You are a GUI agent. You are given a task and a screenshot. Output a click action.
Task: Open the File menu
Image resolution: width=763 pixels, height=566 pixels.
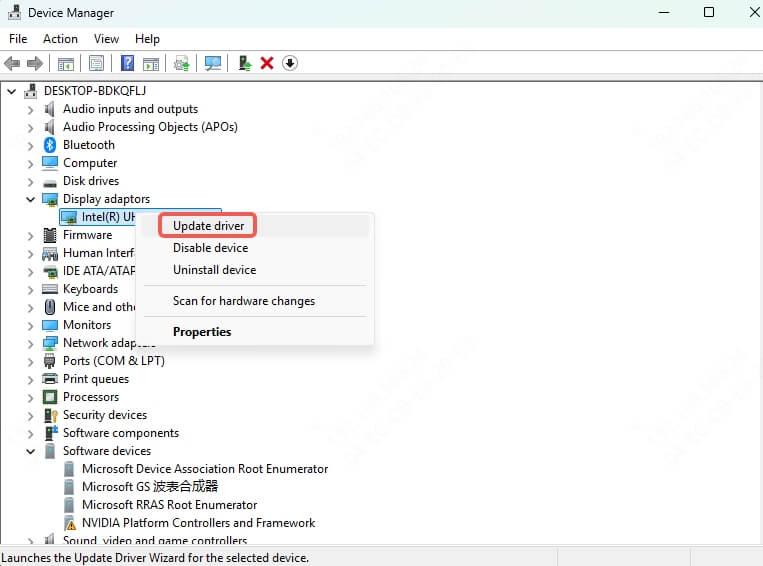tap(18, 38)
